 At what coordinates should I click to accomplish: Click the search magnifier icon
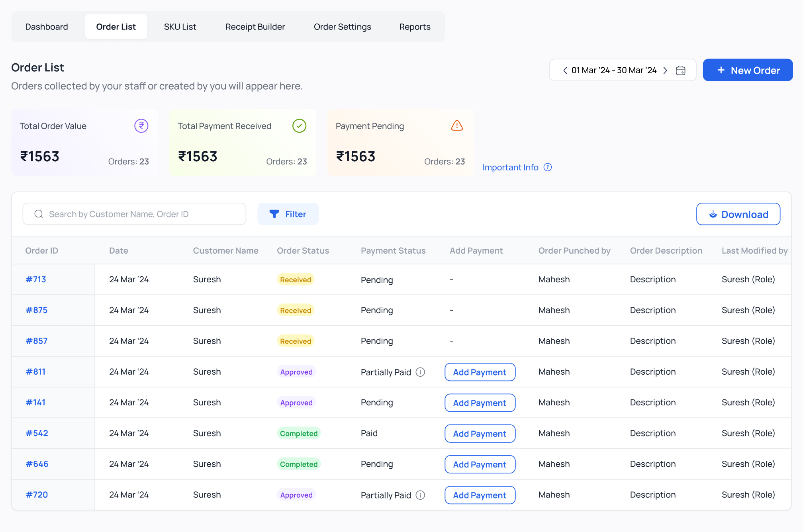[39, 214]
